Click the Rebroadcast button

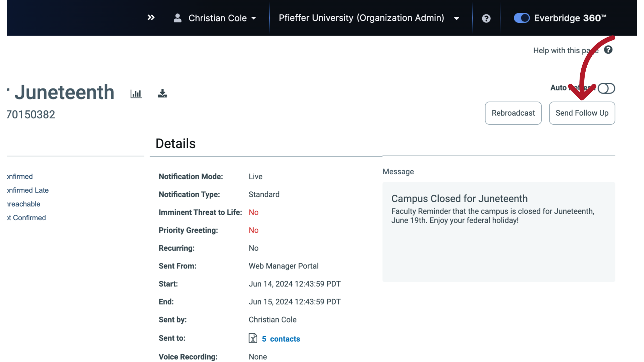[513, 113]
